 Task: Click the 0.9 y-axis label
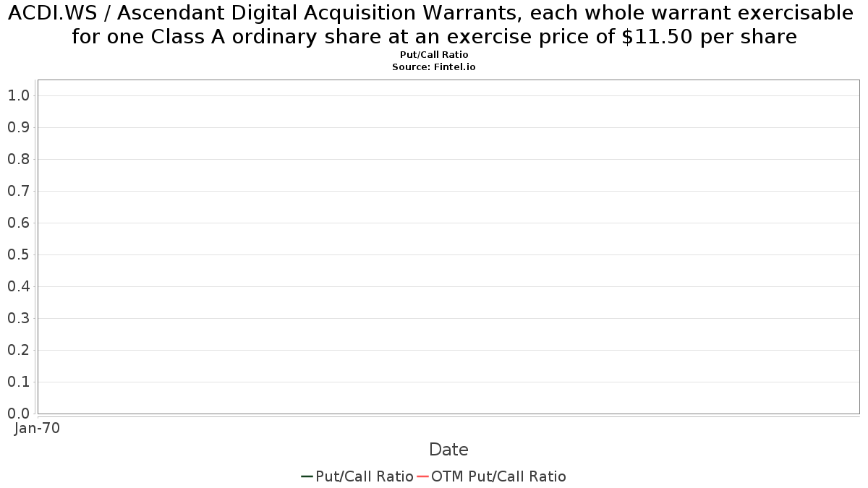pyautogui.click(x=18, y=127)
